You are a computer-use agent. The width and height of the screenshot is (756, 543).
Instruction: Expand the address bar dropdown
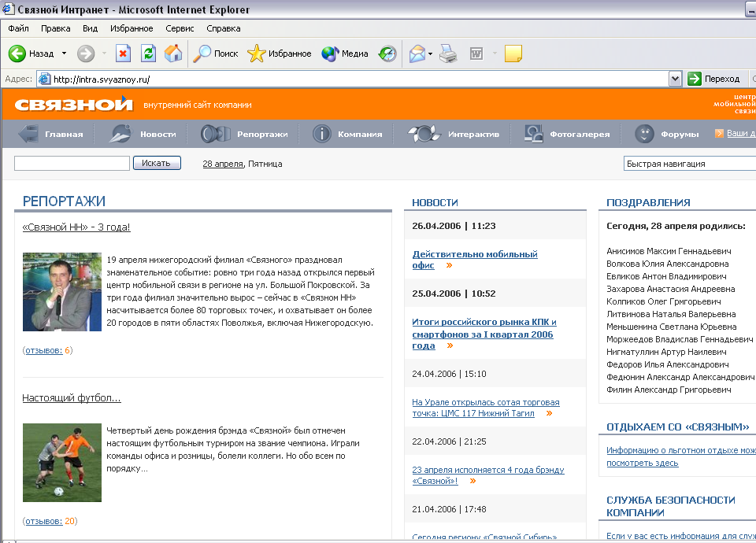click(676, 79)
